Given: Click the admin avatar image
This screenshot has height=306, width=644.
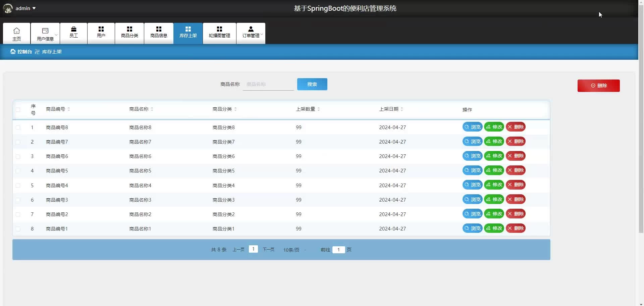Looking at the screenshot, I should 8,8.
